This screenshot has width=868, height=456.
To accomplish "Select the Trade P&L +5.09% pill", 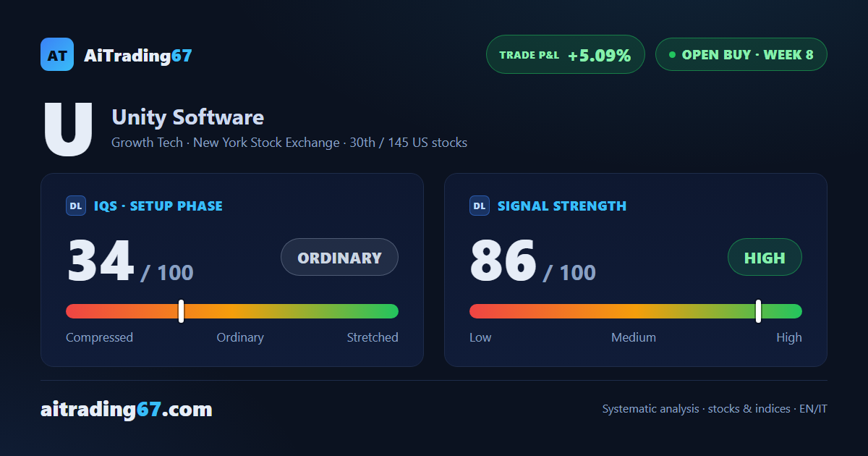I will [565, 54].
